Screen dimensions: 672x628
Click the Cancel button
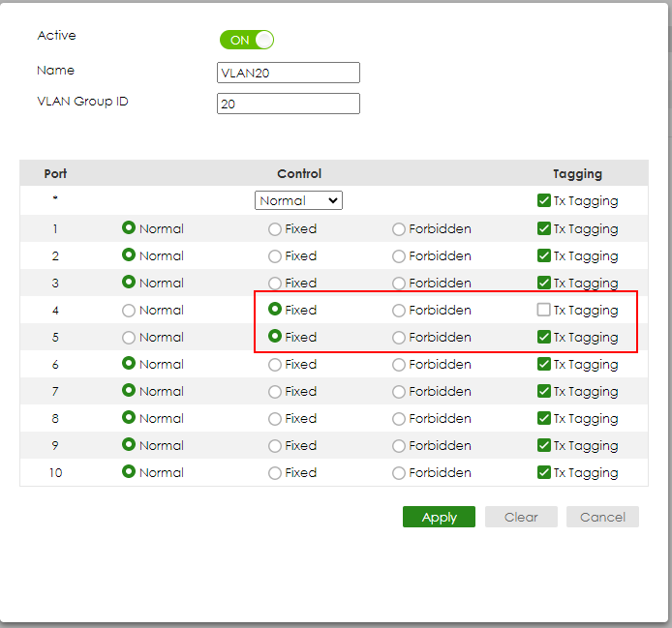[602, 517]
